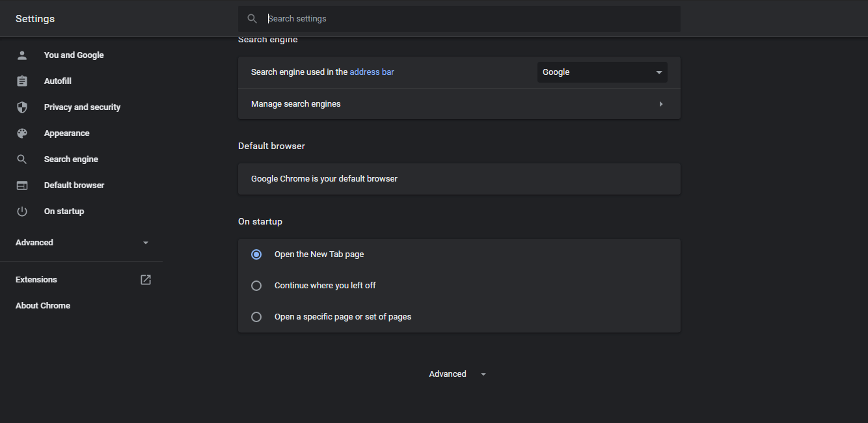Select Continue where you left off
The height and width of the screenshot is (423, 868).
[x=256, y=286]
